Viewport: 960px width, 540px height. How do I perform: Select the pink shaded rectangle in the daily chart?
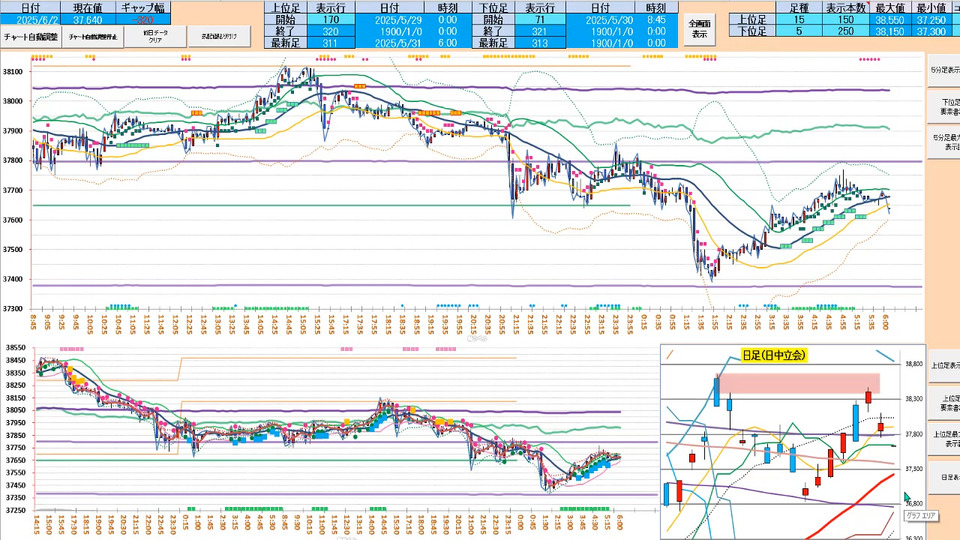coord(798,383)
